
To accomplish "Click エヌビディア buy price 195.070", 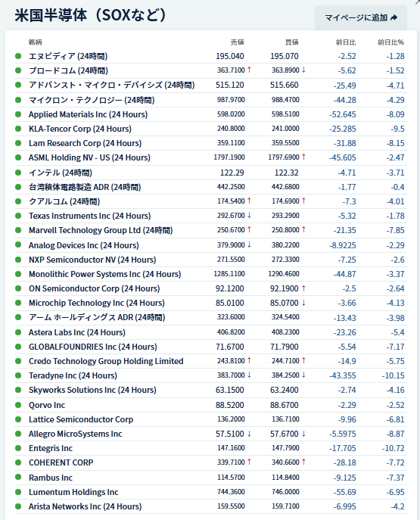I will pyautogui.click(x=285, y=56).
